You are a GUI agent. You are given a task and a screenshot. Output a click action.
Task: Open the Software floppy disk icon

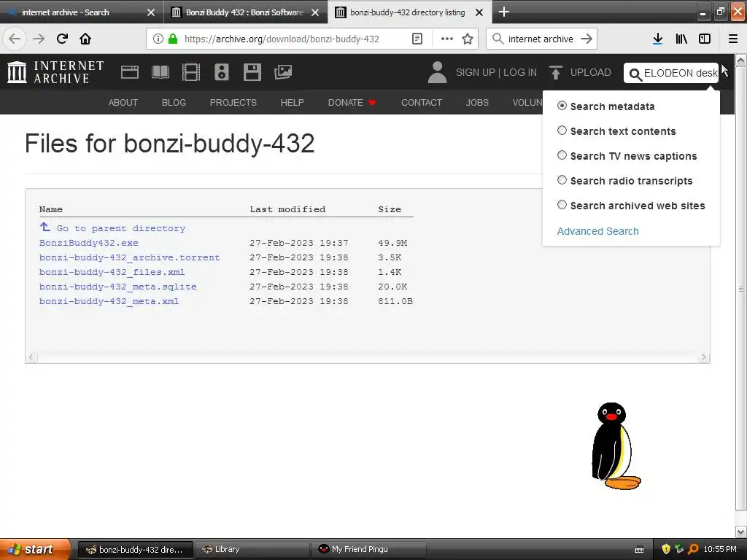[252, 72]
